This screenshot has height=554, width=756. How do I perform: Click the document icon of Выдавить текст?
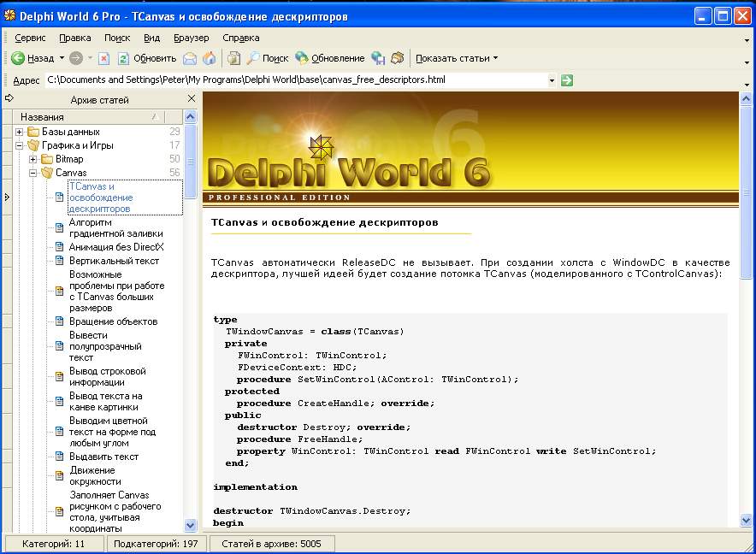(x=59, y=457)
